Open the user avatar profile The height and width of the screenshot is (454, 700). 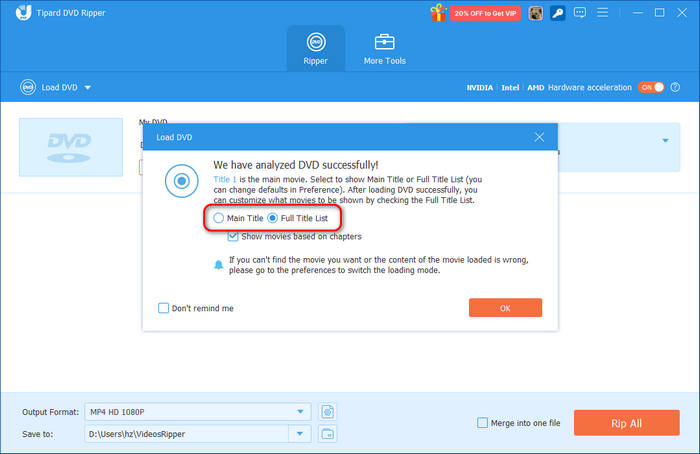point(535,13)
